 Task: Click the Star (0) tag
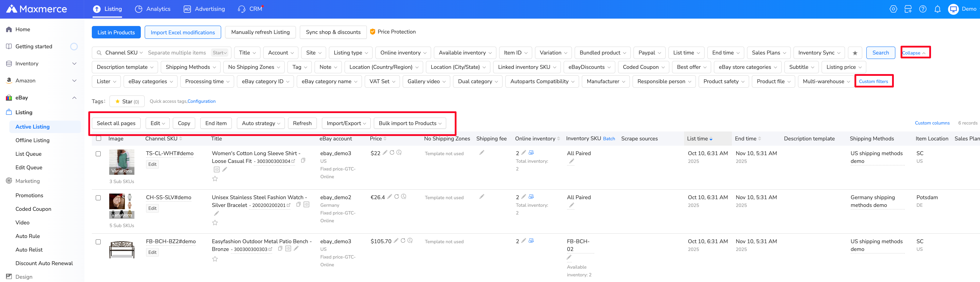pos(127,101)
